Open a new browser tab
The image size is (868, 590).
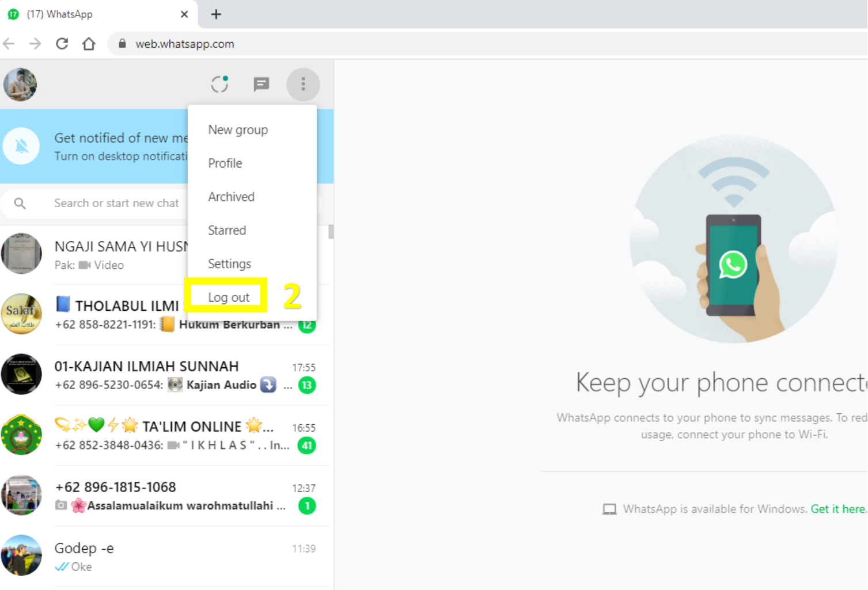[x=216, y=14]
